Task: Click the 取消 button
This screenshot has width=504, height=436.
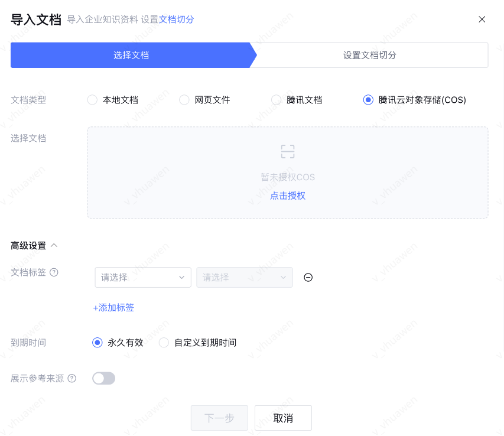Action: pyautogui.click(x=283, y=418)
